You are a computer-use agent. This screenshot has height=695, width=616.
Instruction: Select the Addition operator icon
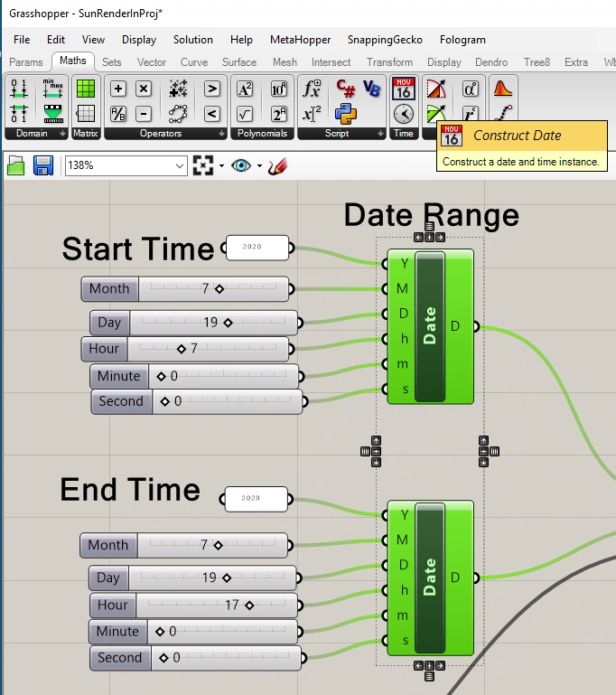pyautogui.click(x=118, y=89)
